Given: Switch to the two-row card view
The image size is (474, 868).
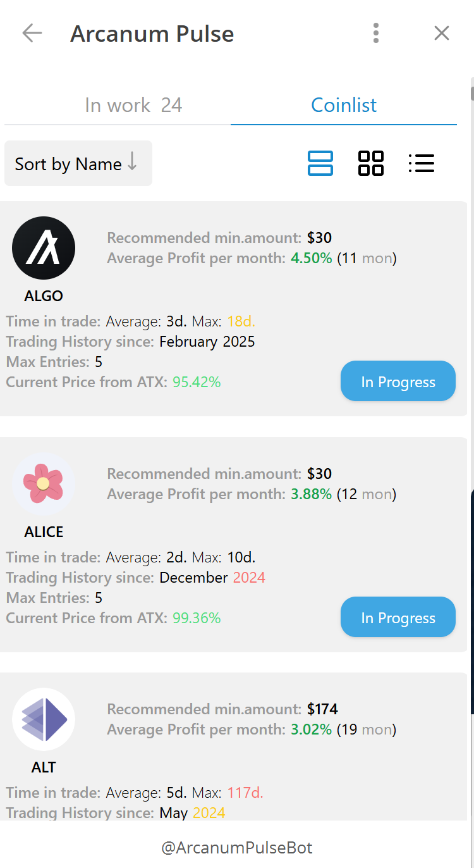Looking at the screenshot, I should pos(320,163).
